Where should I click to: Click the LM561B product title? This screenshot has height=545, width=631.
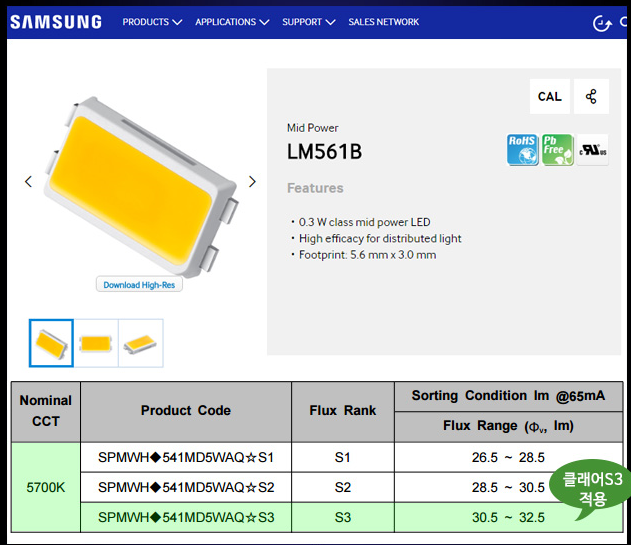pos(324,152)
